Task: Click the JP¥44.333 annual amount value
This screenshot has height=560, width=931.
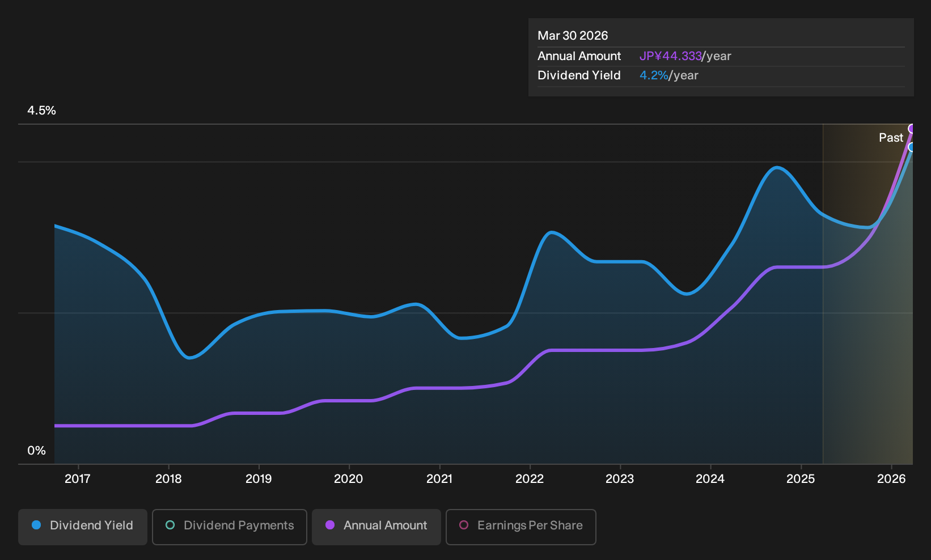Action: pos(671,56)
